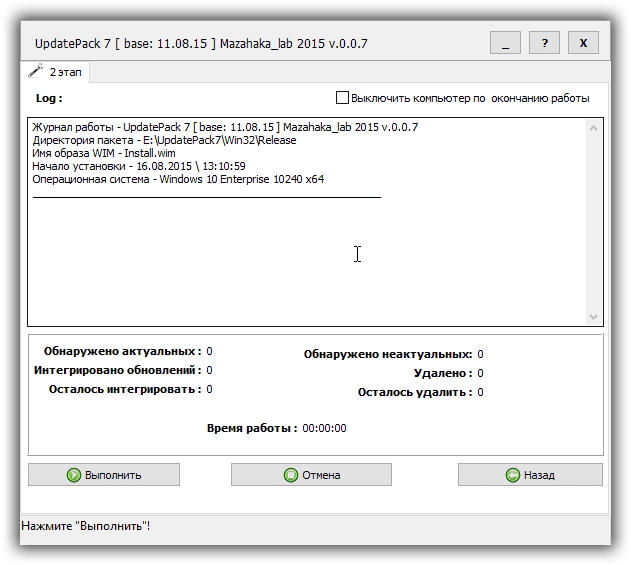Select the 'Имя образа WIM - Install.wim' line
The image size is (631, 565).
coord(104,153)
